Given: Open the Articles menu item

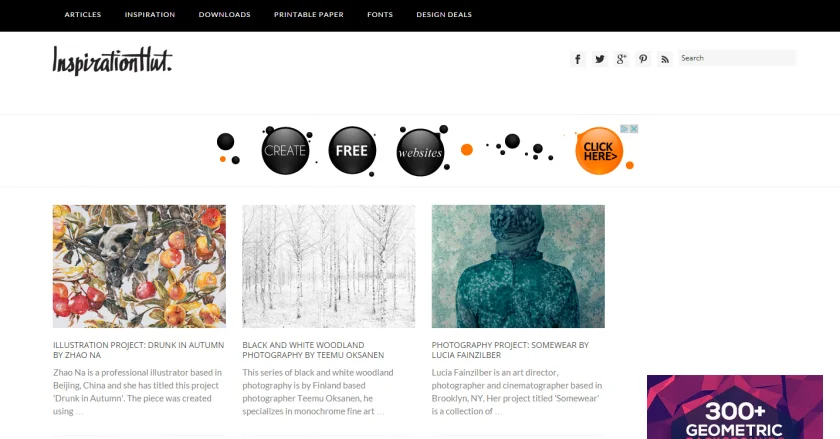Looking at the screenshot, I should click(x=82, y=14).
